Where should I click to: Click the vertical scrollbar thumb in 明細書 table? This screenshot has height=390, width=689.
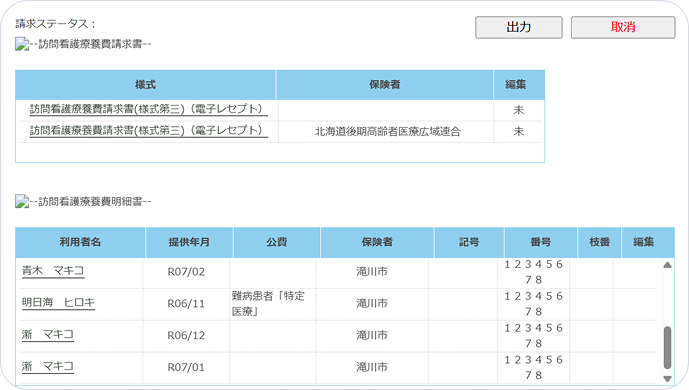point(667,347)
